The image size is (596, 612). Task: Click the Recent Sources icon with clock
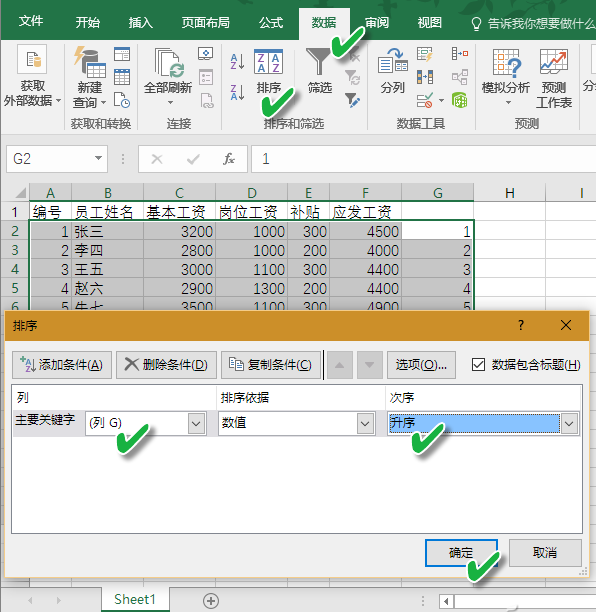[122, 100]
